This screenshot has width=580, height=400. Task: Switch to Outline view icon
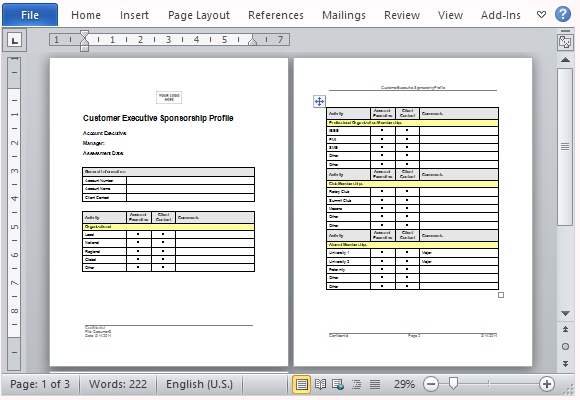tap(357, 384)
